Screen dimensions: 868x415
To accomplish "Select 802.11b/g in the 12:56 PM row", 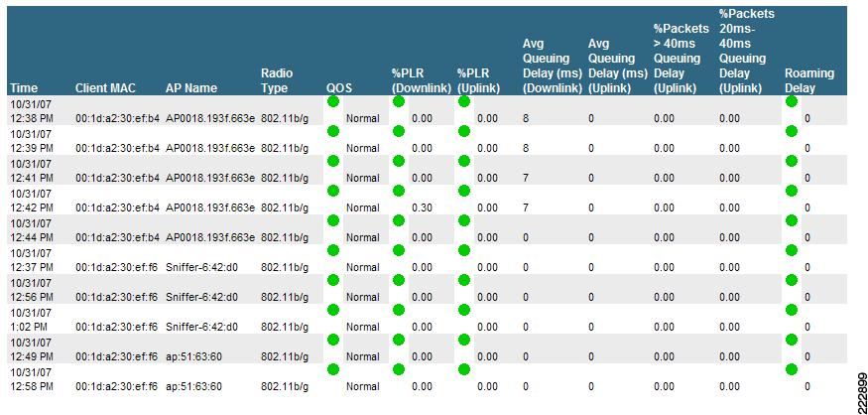I will click(285, 297).
